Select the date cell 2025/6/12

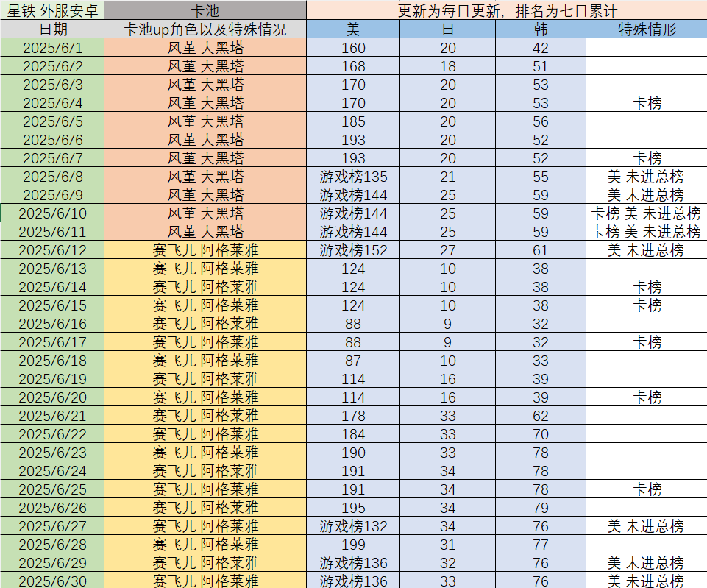click(52, 250)
